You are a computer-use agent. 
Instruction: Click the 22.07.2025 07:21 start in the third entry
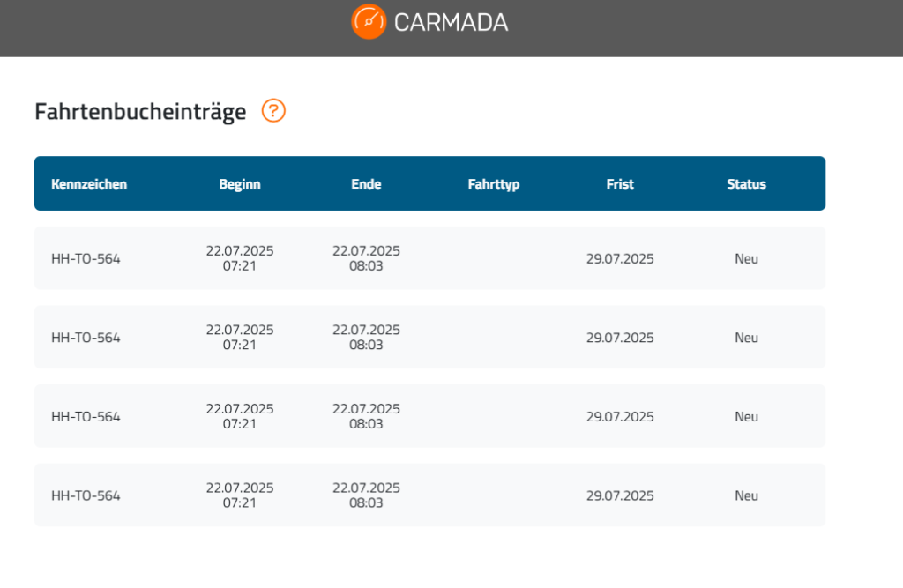coord(240,416)
